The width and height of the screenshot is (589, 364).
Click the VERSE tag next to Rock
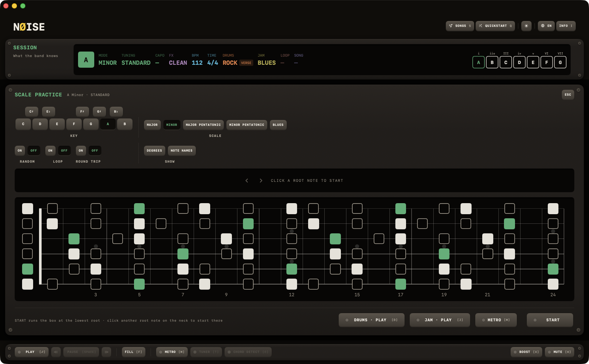pos(246,63)
